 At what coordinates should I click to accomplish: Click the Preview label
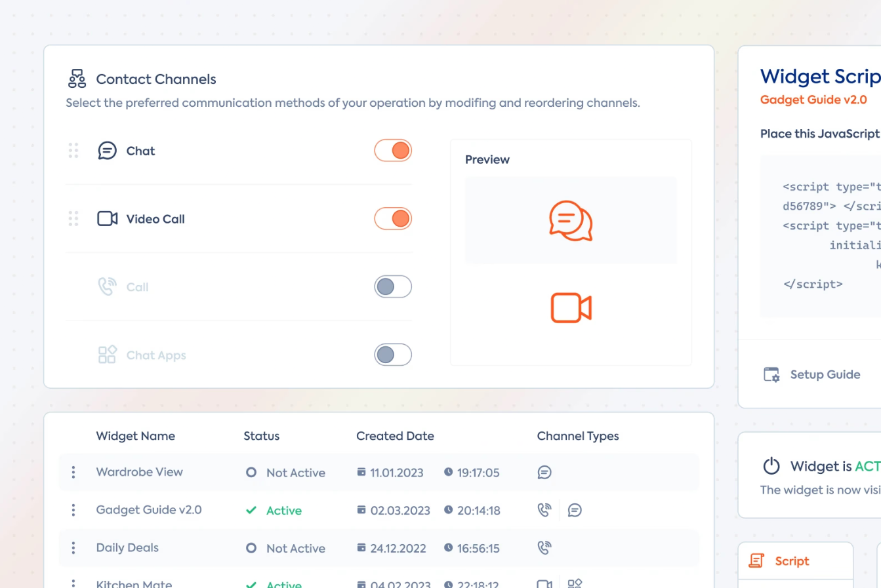pyautogui.click(x=487, y=159)
